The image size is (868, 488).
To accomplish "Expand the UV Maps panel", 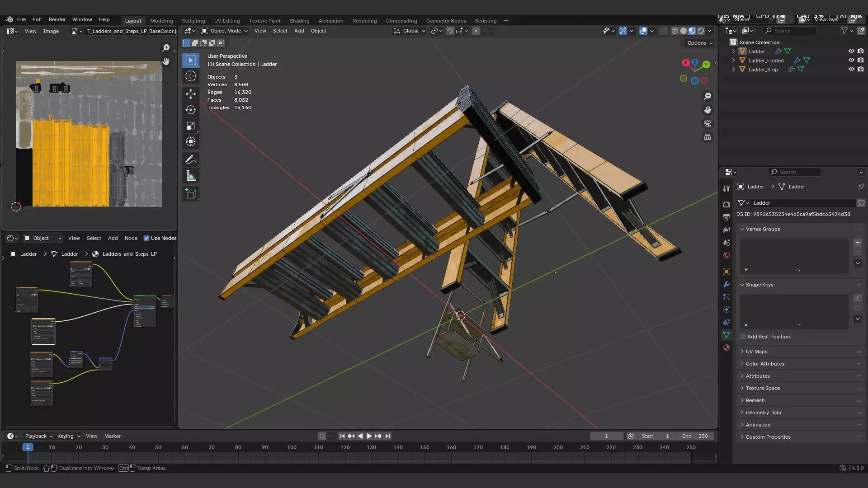I will point(756,352).
